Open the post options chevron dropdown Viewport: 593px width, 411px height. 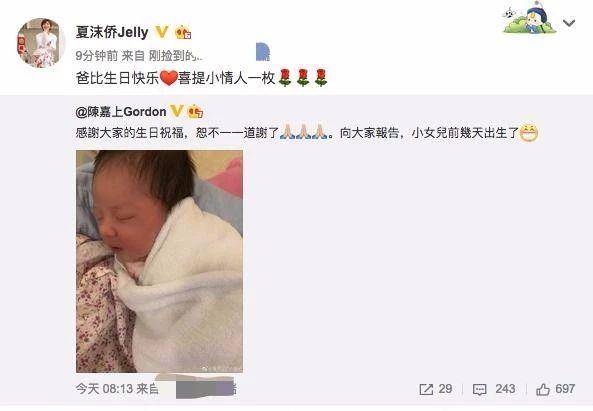coord(569,23)
